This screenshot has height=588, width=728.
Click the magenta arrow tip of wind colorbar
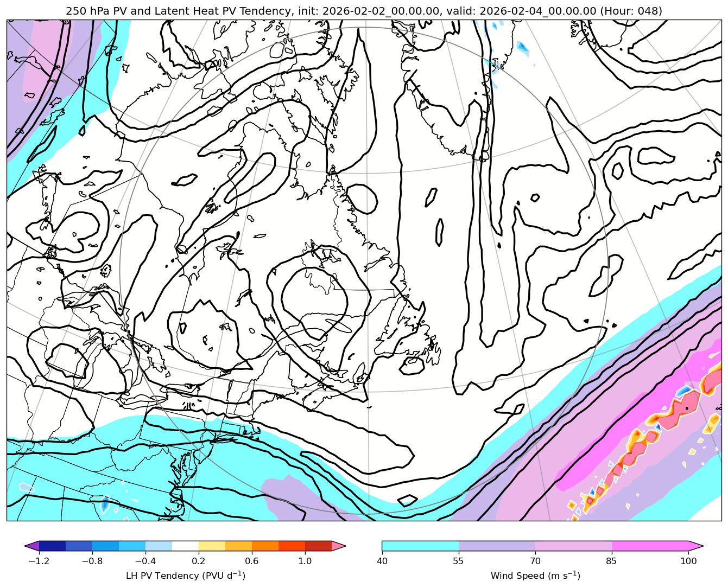(x=697, y=546)
